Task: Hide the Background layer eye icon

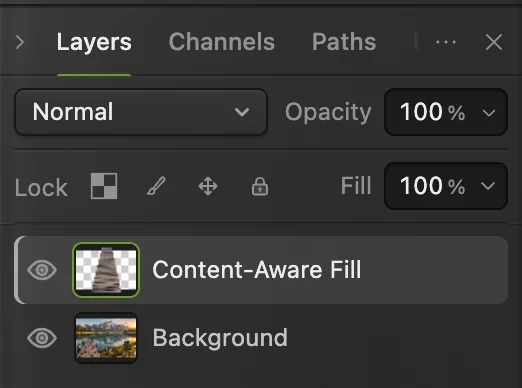Action: [42, 338]
